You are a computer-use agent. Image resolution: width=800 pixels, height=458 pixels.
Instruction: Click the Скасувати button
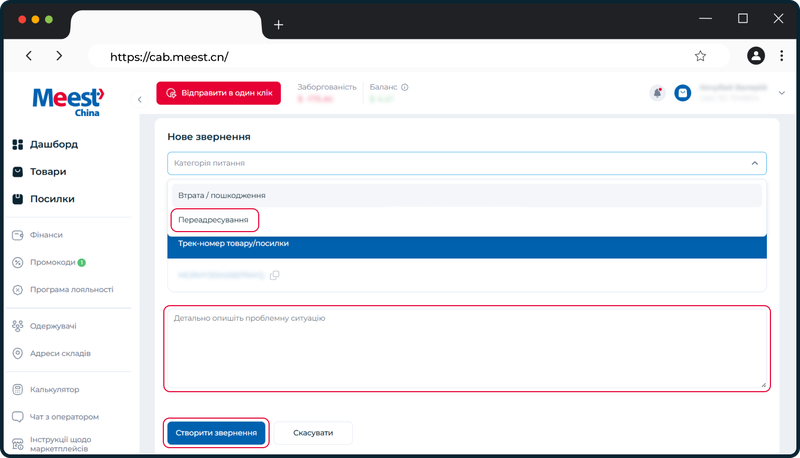[x=313, y=432]
